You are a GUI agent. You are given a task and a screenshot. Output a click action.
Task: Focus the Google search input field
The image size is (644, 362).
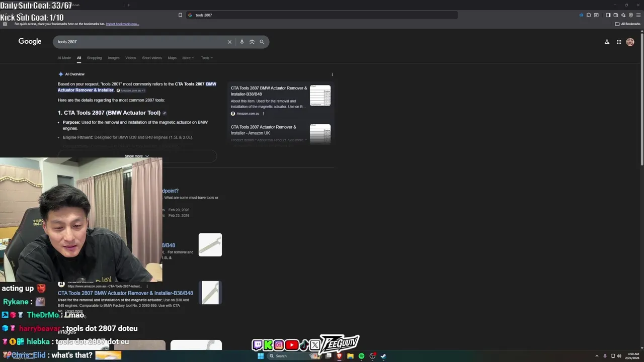coord(141,42)
